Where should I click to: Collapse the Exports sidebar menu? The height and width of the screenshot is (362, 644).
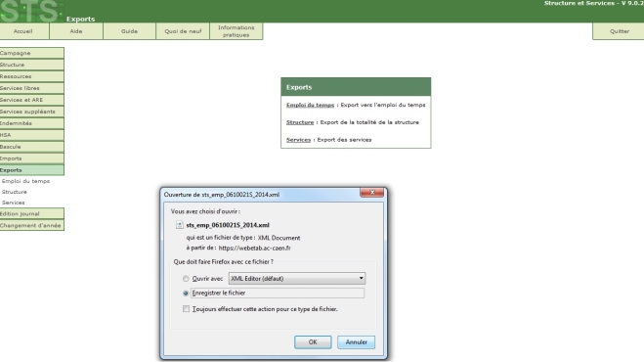(31, 170)
